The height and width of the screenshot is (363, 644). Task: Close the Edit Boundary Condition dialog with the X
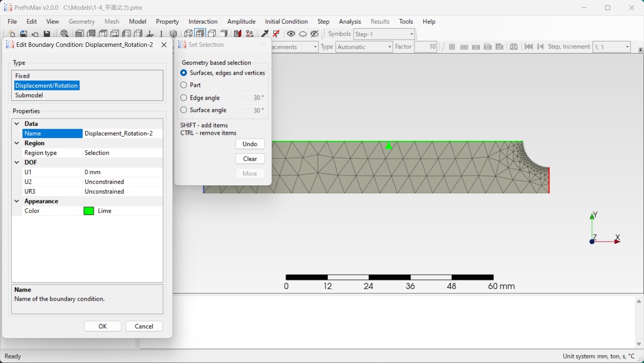164,45
